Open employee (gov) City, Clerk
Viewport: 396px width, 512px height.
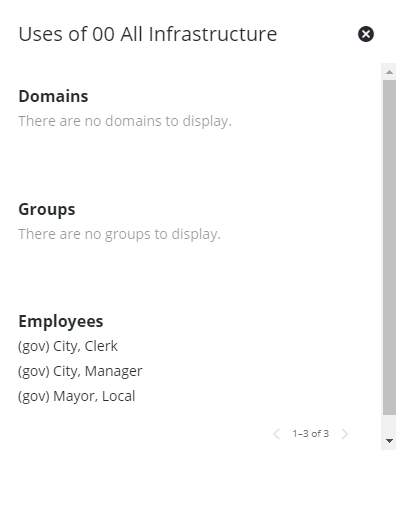pos(68,346)
